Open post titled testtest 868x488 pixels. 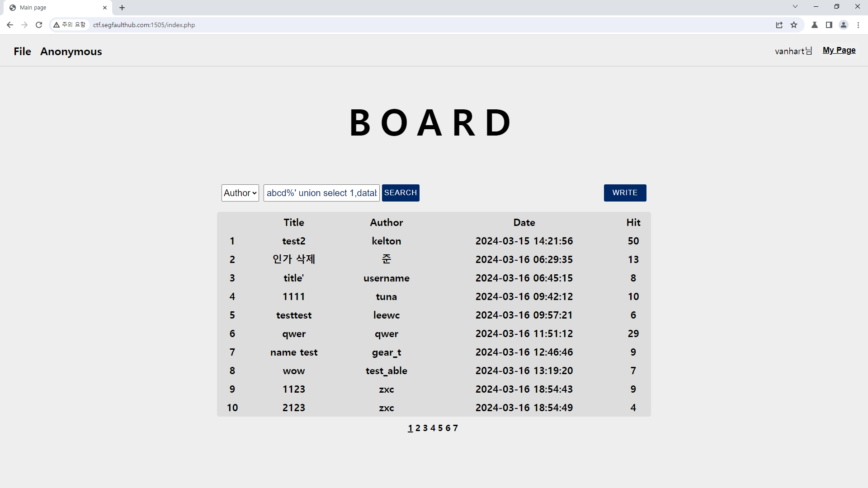[294, 315]
